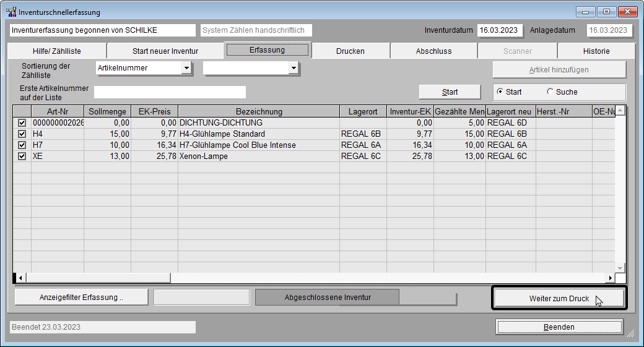Maximize the Inventurschnellerfassung window

point(606,12)
